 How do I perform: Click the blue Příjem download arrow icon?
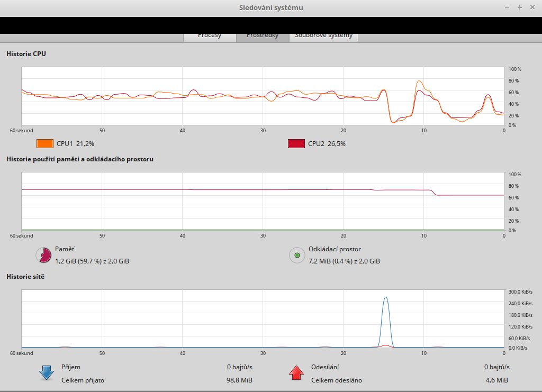[x=47, y=373]
